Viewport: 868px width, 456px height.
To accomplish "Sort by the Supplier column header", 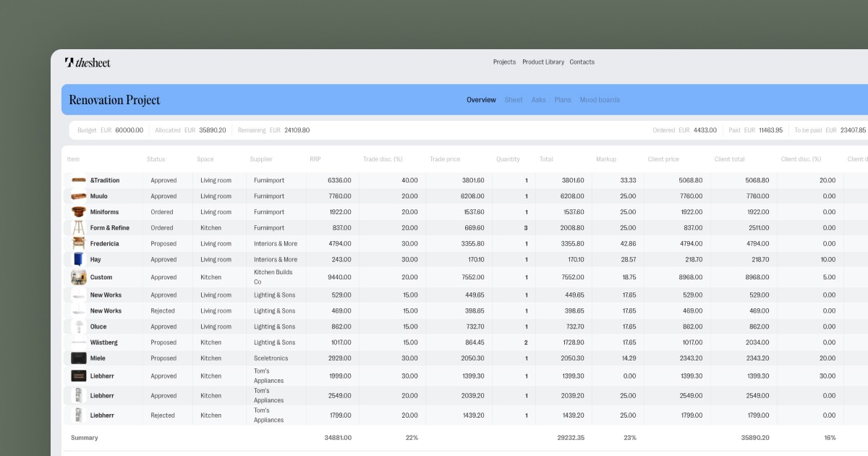I will pos(260,159).
